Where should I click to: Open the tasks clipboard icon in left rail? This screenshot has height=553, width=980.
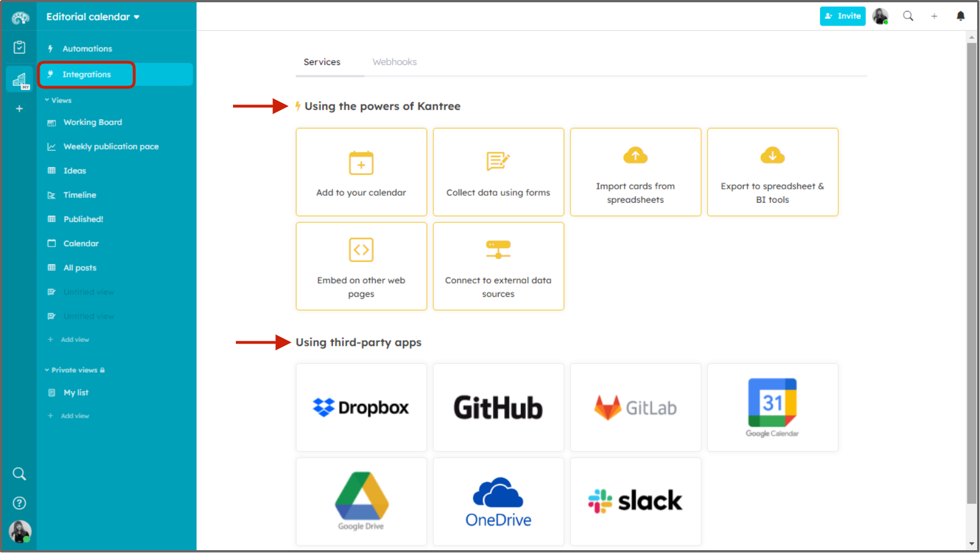(x=19, y=47)
